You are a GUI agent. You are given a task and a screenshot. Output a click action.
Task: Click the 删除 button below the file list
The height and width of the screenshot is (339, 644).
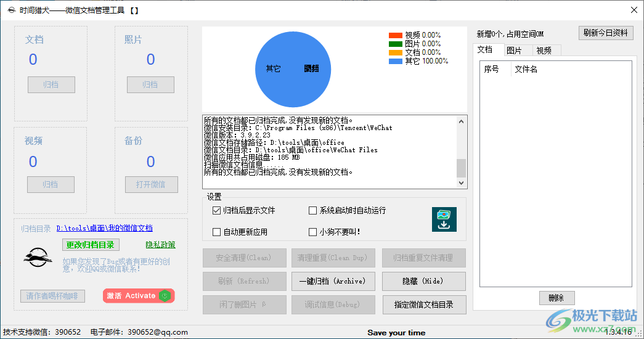(x=556, y=298)
